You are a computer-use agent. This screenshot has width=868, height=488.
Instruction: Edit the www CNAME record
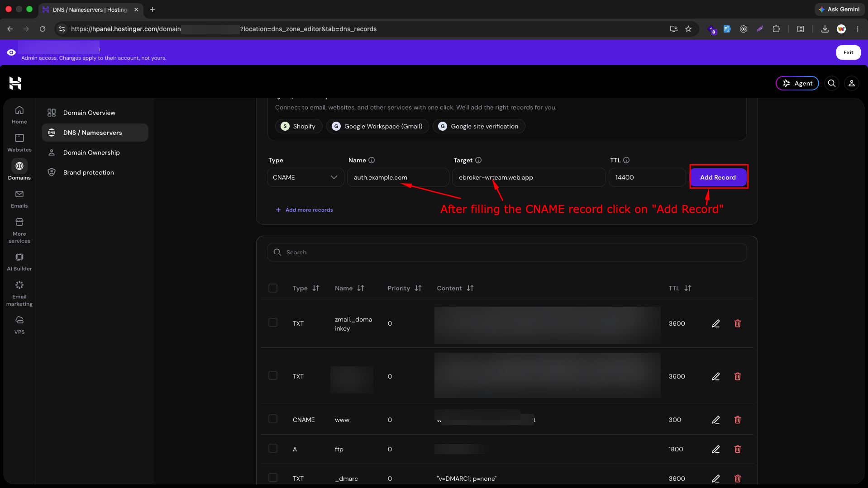coord(716,420)
